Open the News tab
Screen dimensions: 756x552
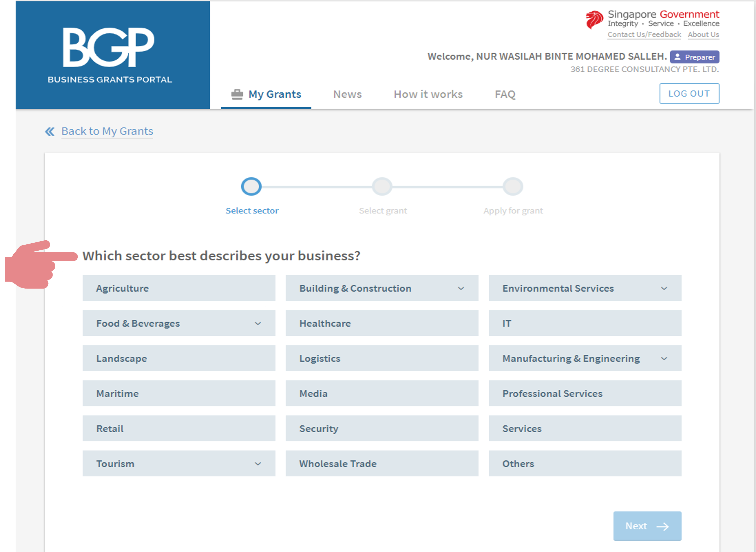(347, 95)
